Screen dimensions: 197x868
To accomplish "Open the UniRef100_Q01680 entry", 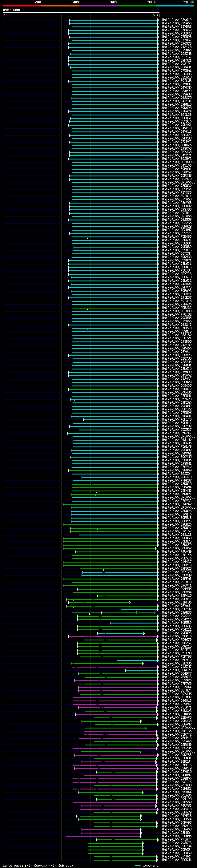I will point(177,796).
